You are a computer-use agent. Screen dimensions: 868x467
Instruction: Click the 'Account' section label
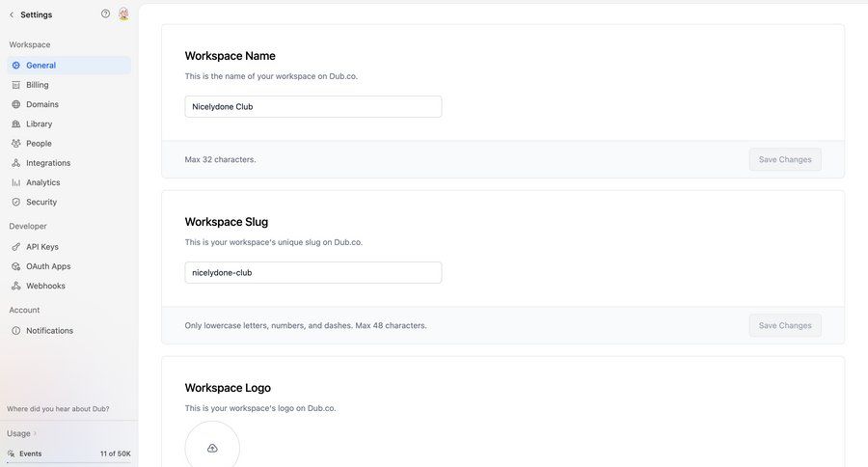coord(24,311)
